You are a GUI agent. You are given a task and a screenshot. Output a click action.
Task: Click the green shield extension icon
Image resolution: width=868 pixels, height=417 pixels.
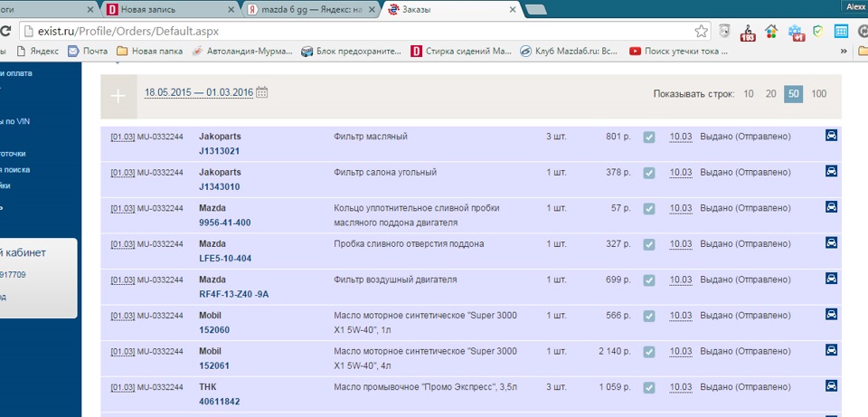click(x=817, y=32)
